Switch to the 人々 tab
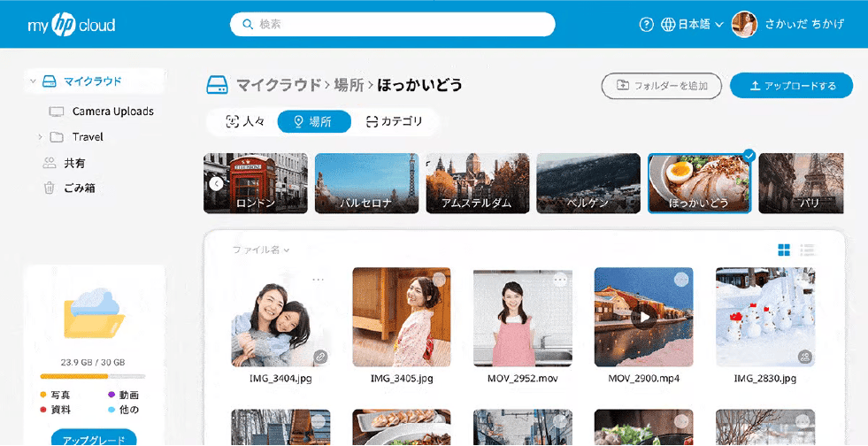Image resolution: width=868 pixels, height=446 pixels. (245, 122)
